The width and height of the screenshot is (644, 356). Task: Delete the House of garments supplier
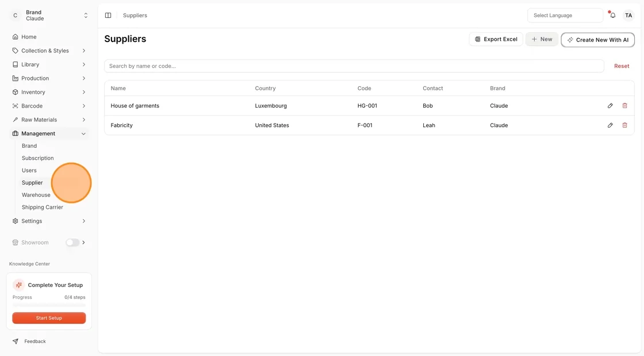click(624, 105)
